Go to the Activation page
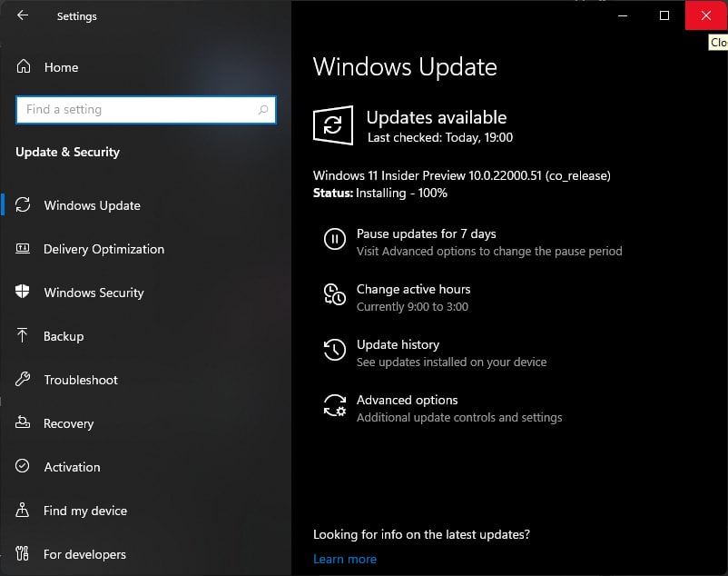 click(x=72, y=467)
